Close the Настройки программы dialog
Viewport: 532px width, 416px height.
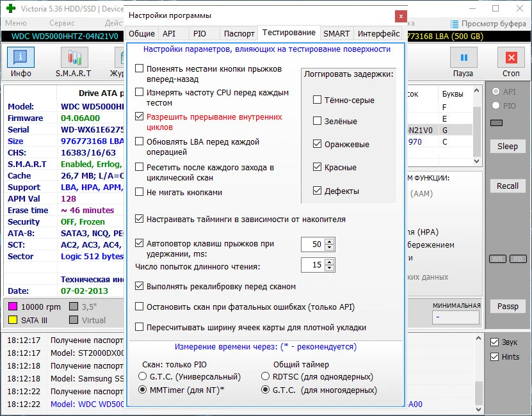[x=401, y=16]
